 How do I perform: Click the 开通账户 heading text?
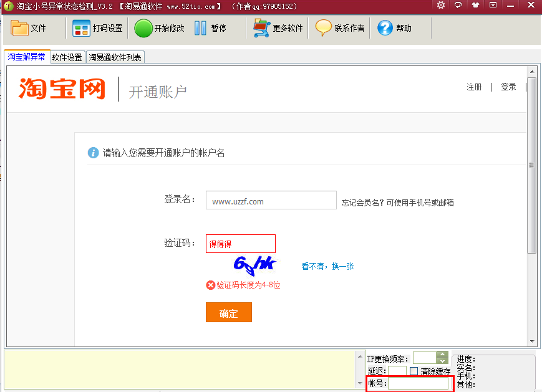click(x=158, y=92)
